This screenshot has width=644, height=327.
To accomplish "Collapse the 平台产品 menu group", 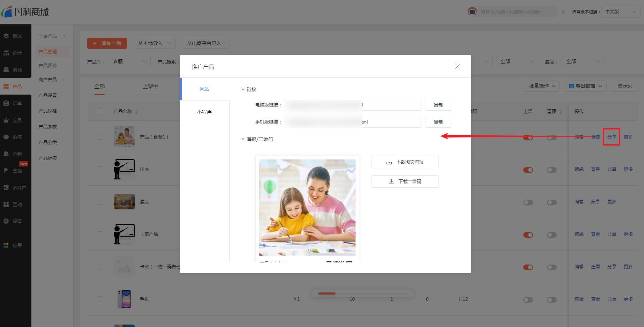I will click(64, 36).
